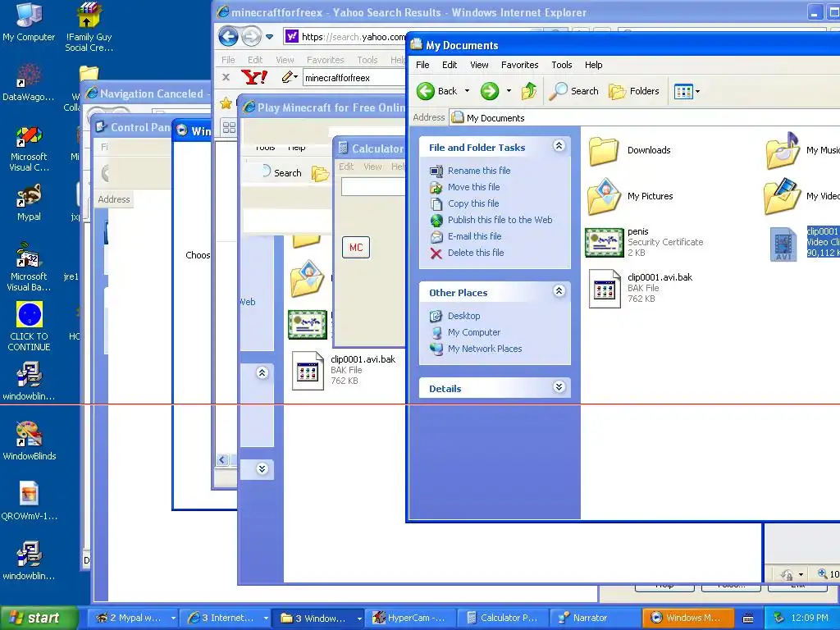
Task: Click Windows M... taskbar button
Action: pos(687,618)
